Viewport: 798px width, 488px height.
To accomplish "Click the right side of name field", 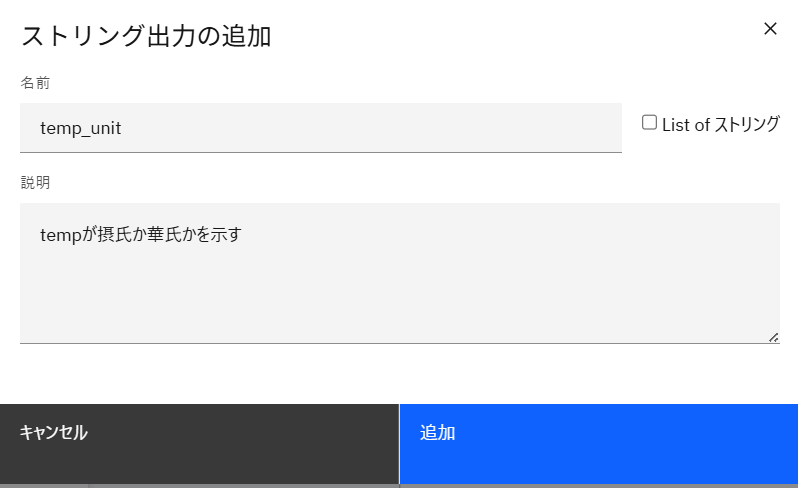I will tap(560, 128).
